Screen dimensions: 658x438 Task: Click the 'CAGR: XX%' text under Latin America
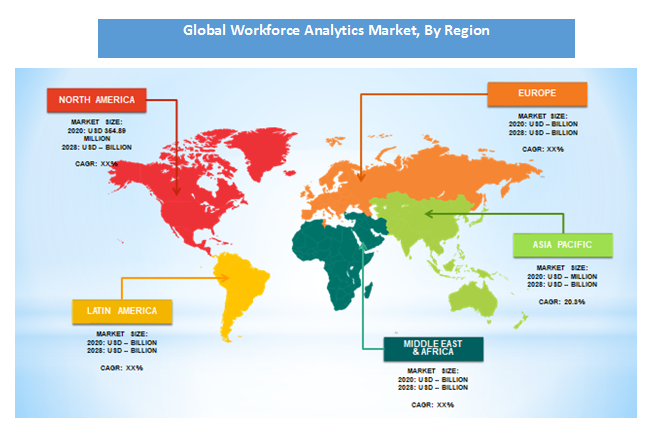pos(122,368)
